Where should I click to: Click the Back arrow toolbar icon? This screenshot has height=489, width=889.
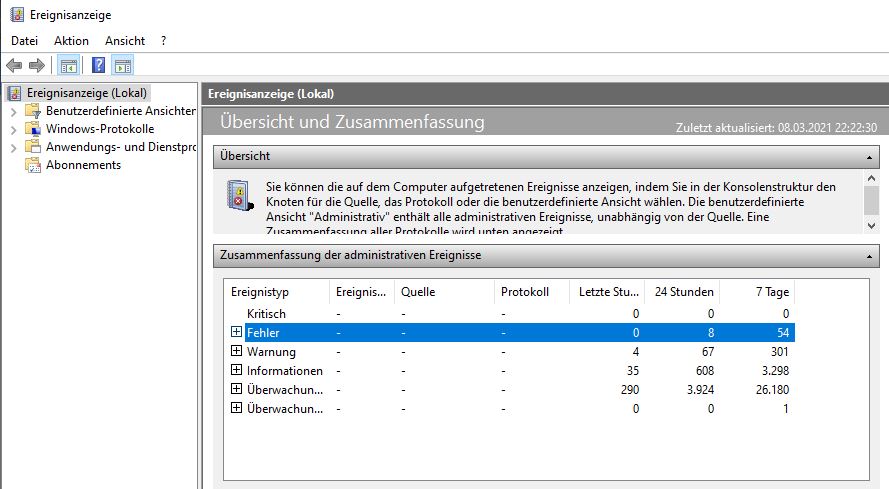[14, 66]
